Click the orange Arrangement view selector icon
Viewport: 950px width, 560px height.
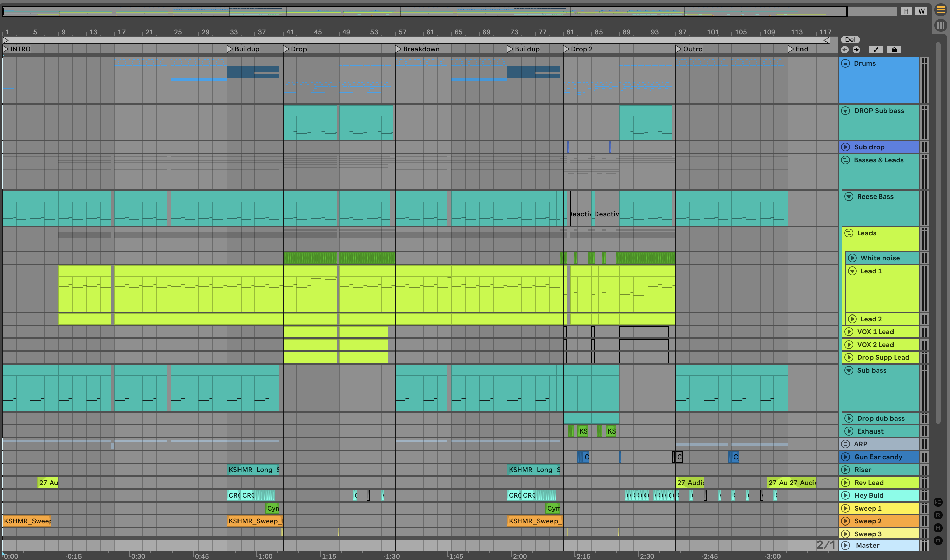(941, 10)
